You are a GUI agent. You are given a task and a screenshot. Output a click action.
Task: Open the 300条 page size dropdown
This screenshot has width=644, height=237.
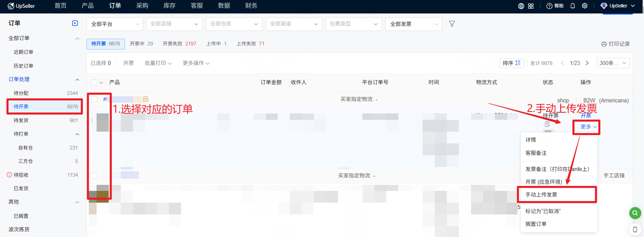point(613,63)
